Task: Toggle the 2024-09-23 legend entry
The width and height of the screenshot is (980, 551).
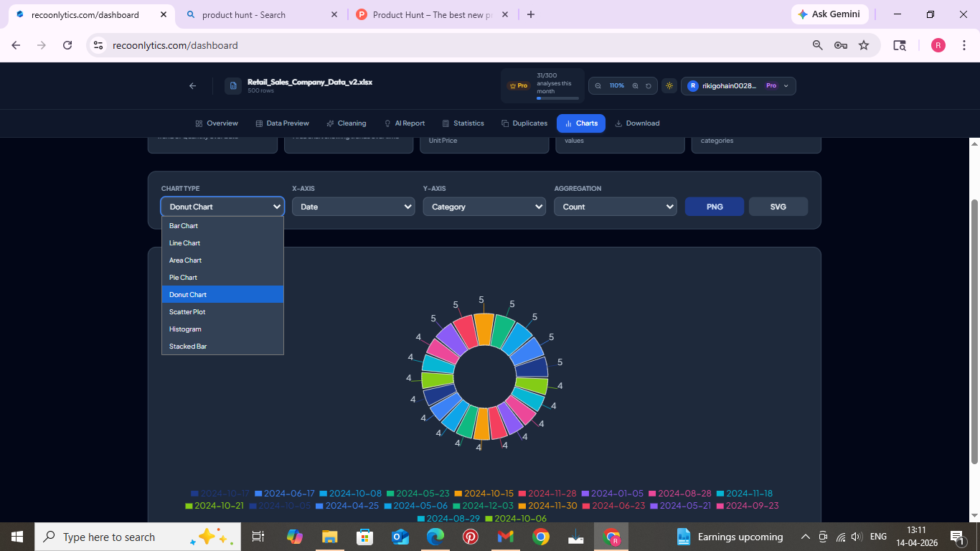Action: [748, 506]
